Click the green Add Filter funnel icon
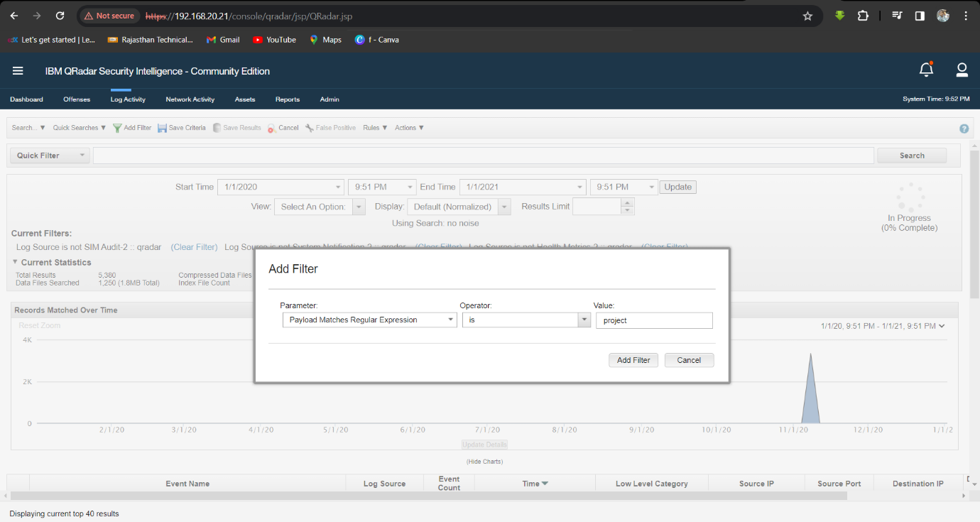Viewport: 980px width, 522px height. tap(118, 128)
